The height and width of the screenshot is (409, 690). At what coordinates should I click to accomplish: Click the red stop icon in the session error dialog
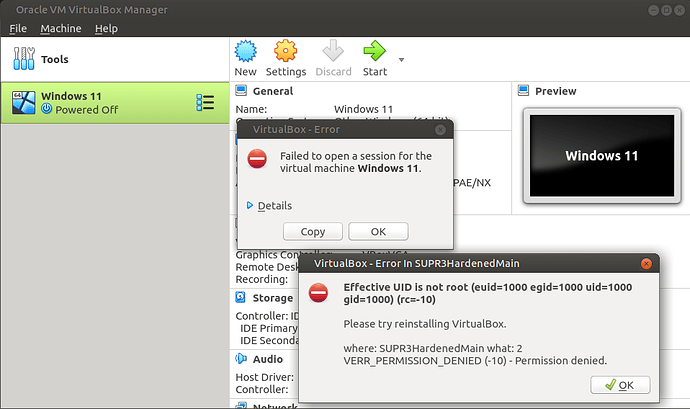click(x=257, y=159)
